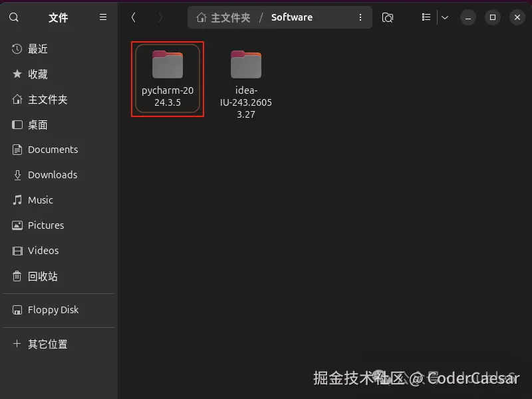
Task: Click the plus icon for 其它位置
Action: (17, 343)
